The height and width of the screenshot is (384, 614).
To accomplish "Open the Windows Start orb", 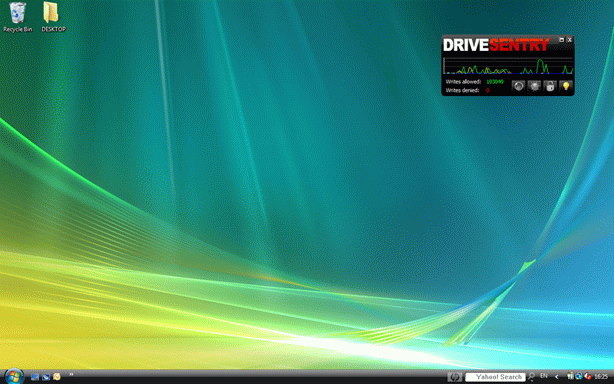I will (14, 376).
